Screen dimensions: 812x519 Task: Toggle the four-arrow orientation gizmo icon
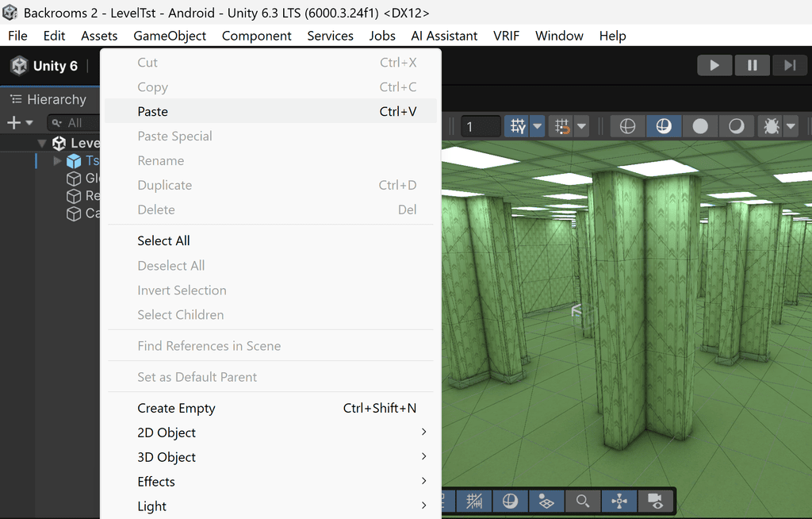pos(619,501)
